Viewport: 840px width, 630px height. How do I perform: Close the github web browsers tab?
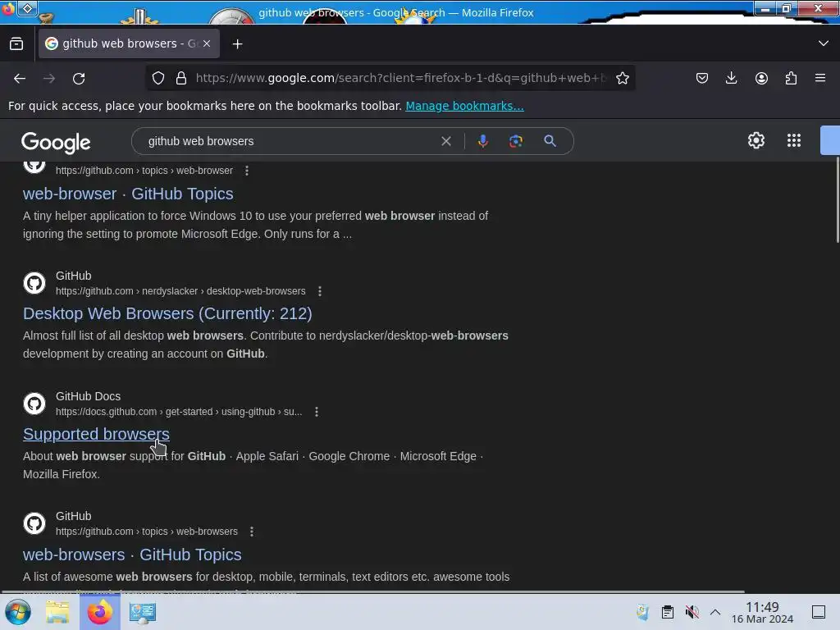[x=207, y=44]
